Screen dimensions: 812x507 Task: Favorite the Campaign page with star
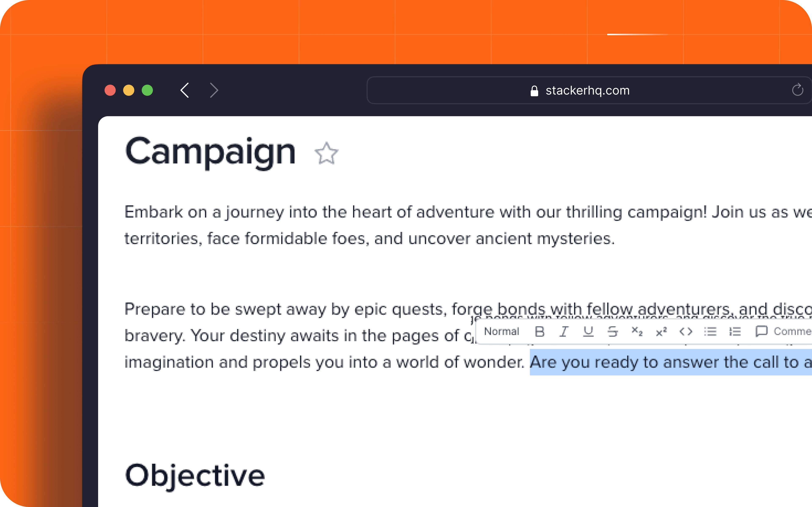pos(326,154)
